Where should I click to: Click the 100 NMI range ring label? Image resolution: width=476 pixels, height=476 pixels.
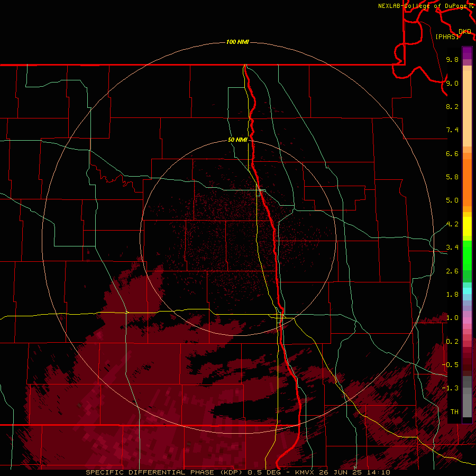click(237, 42)
